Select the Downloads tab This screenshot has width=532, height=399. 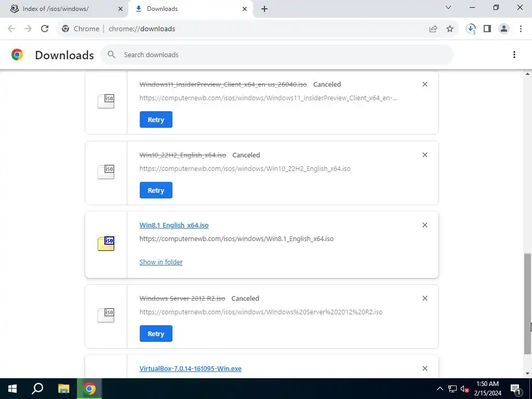tap(190, 9)
